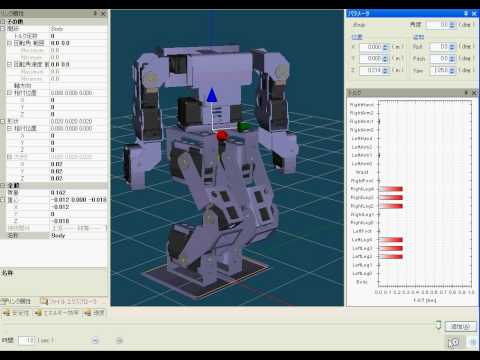Collapse the -0.012 0.000 -0.018 row
Screen dimensions: 480x360
pos(3,199)
